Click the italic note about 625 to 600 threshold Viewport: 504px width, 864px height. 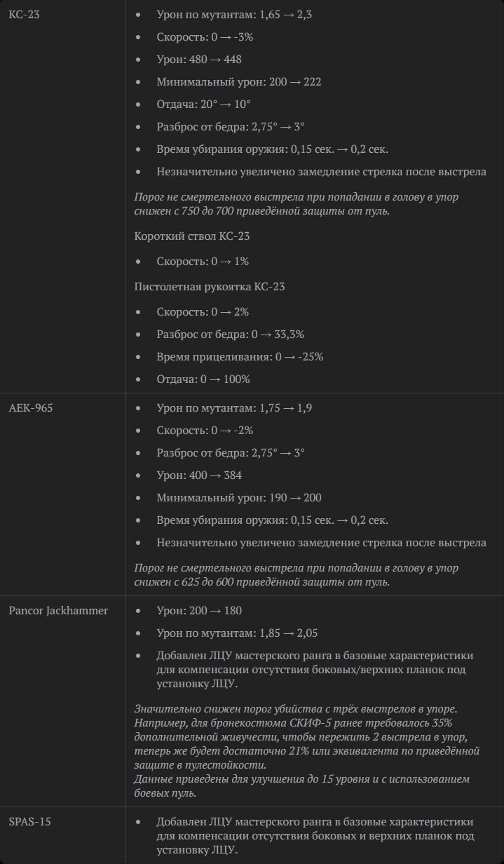click(x=297, y=575)
